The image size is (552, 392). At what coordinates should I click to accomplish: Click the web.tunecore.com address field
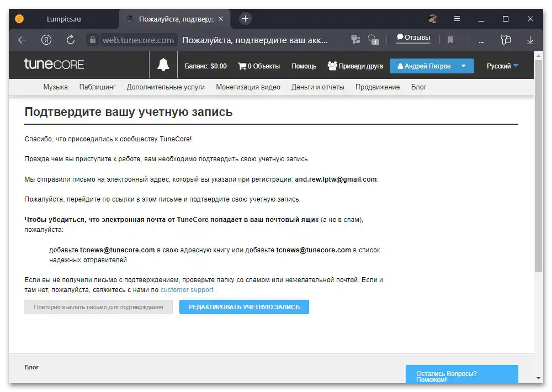pos(138,40)
